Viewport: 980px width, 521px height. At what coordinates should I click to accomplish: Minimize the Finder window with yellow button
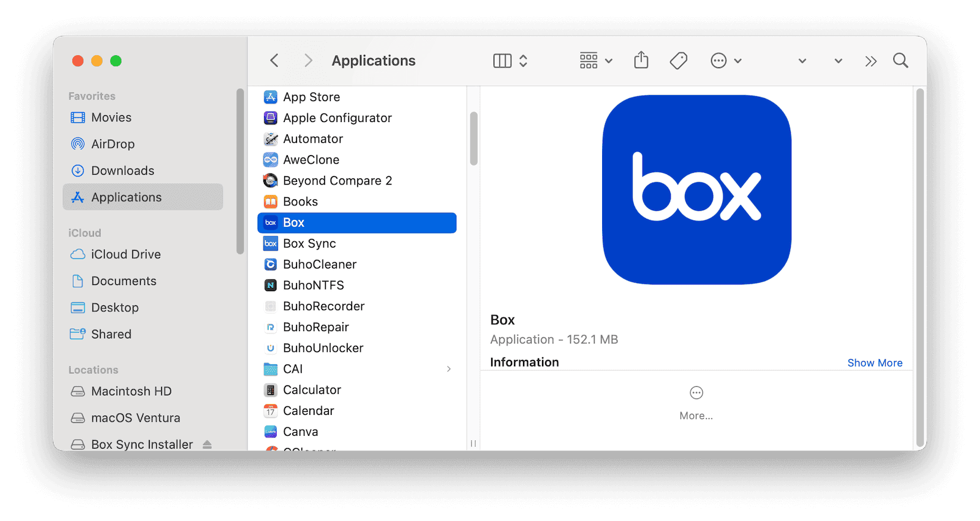(x=97, y=61)
